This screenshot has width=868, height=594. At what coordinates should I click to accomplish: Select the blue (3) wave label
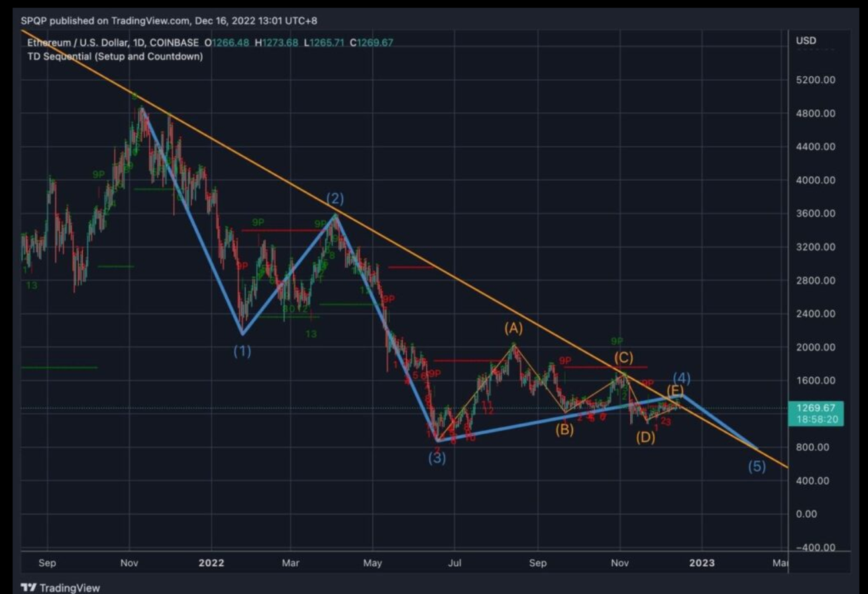point(437,457)
